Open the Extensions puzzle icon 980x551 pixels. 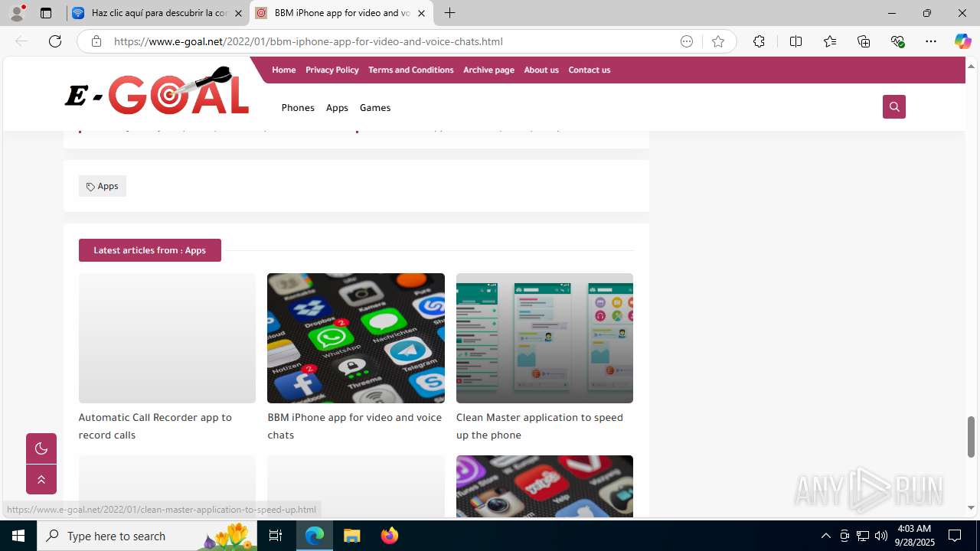tap(759, 41)
